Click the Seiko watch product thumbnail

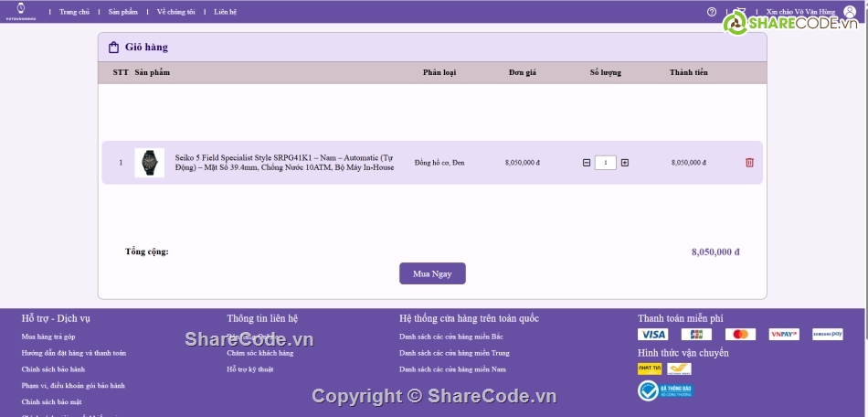[149, 163]
